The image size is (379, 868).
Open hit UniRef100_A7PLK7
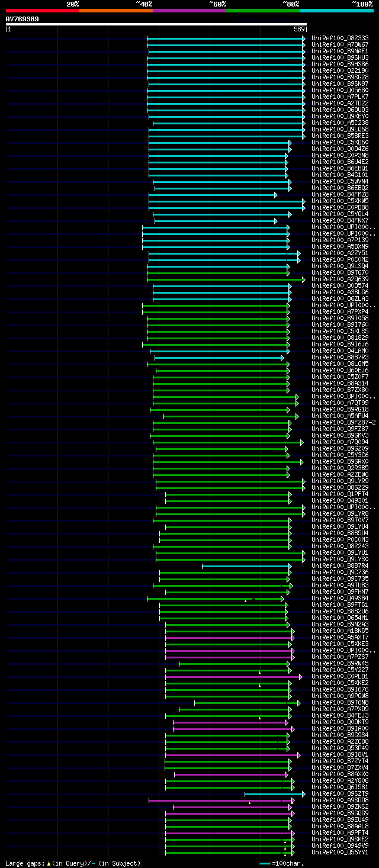click(x=340, y=97)
